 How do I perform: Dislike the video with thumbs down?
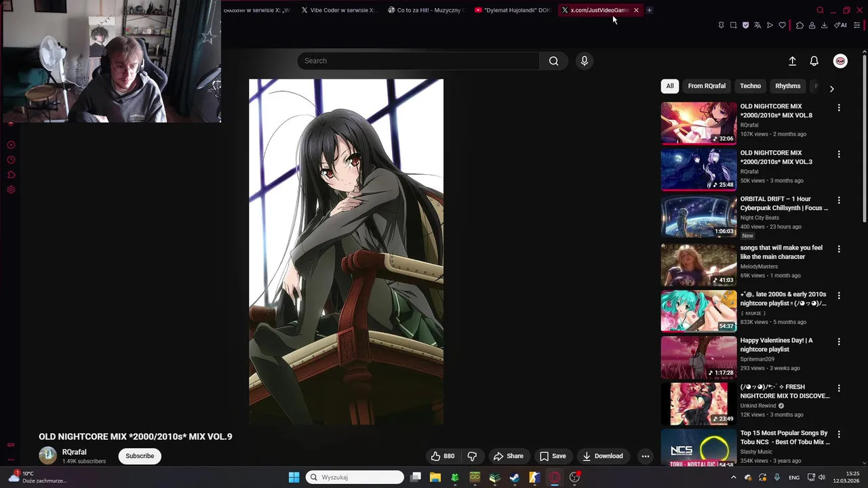pyautogui.click(x=473, y=456)
